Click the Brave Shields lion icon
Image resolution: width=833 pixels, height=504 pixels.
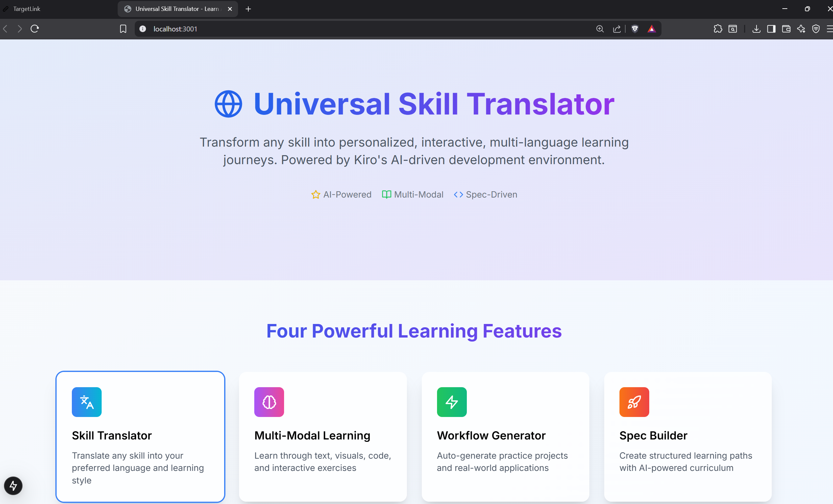635,29
